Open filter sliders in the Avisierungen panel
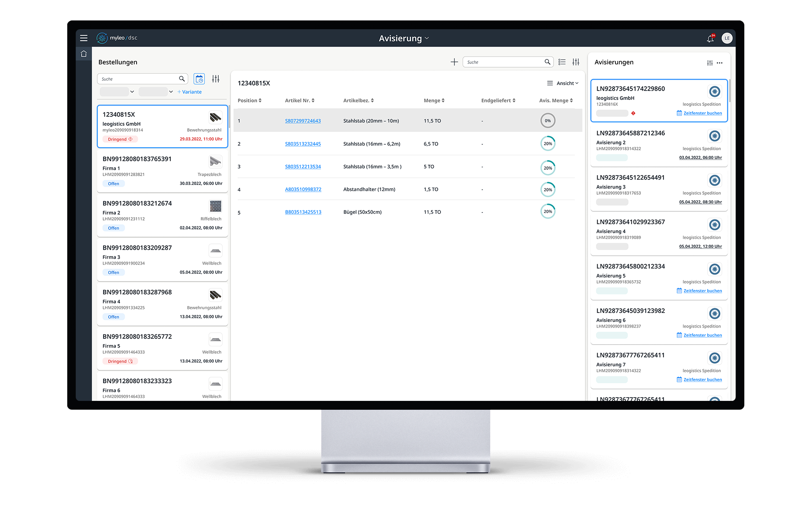The width and height of the screenshot is (812, 508). point(710,63)
